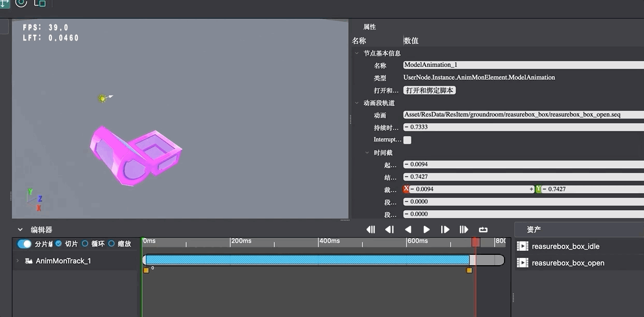Check the Interrupt checkbox
Viewport: 644px width, 317px height.
[407, 140]
